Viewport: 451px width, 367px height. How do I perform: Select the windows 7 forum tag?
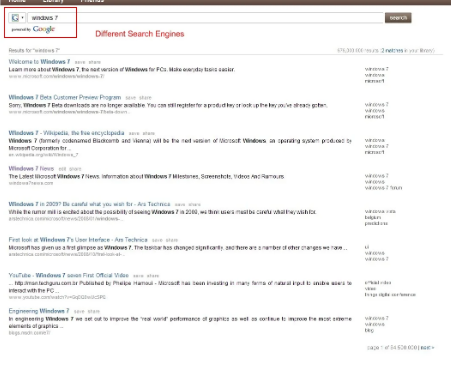click(383, 188)
